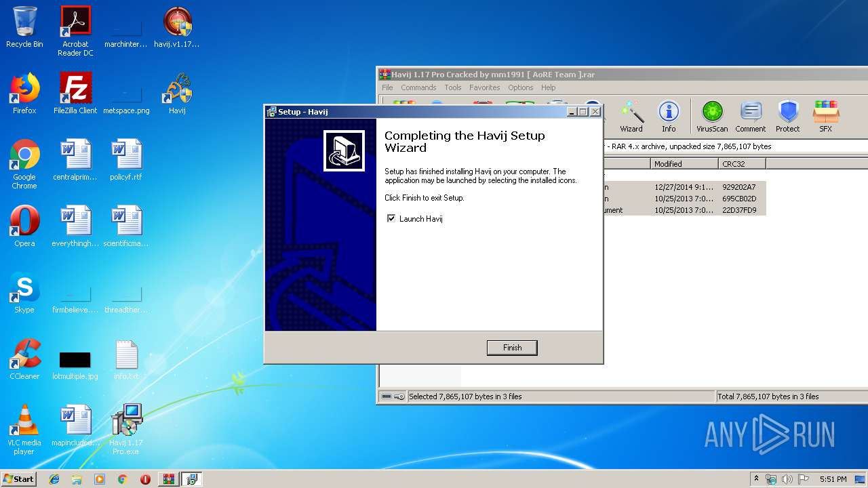Screen dimensions: 868x488
Task: Open File menu in WinRAR
Action: click(x=387, y=87)
